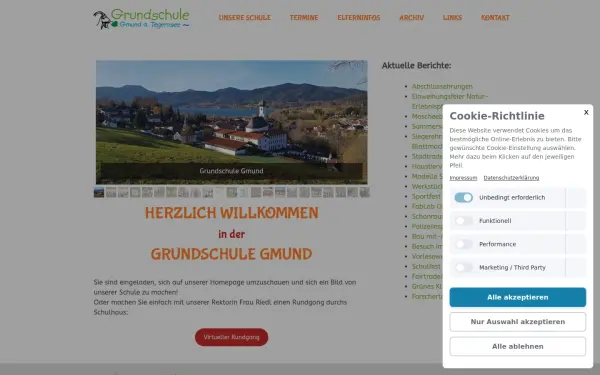Viewport: 600px width, 375px height.
Task: Enable the Funktionell cookies switch
Action: click(x=463, y=221)
